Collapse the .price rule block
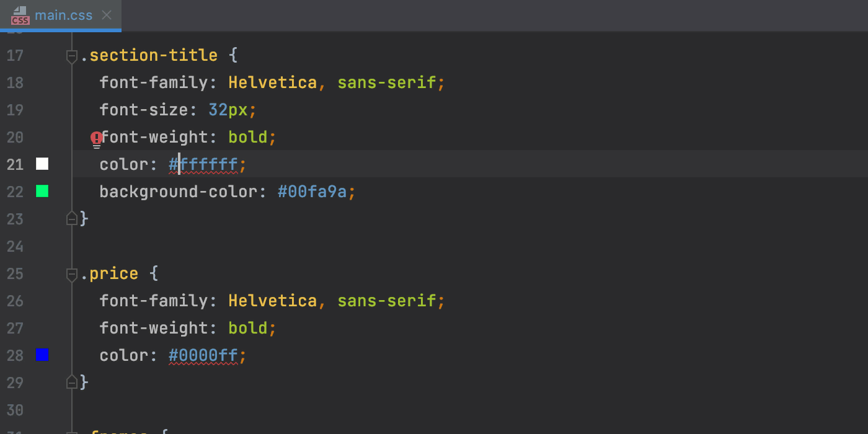The width and height of the screenshot is (868, 434). (71, 274)
